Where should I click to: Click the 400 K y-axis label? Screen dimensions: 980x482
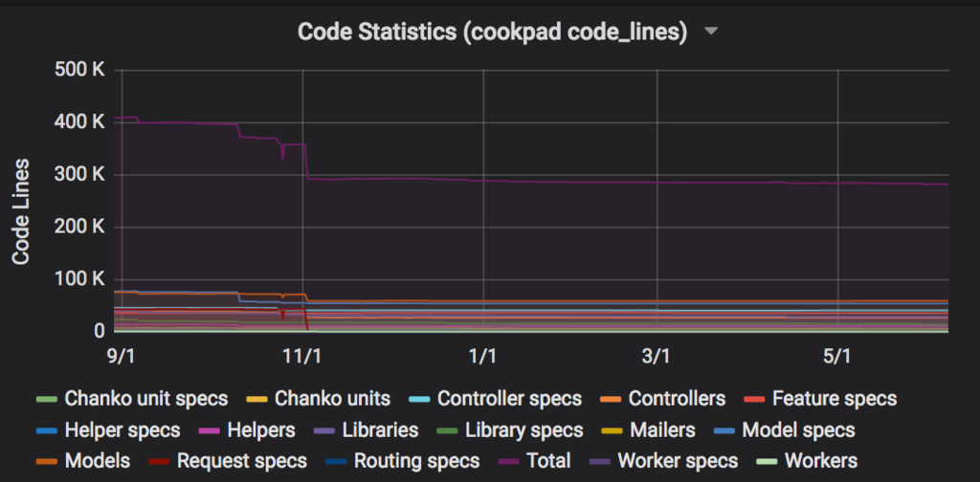click(79, 123)
